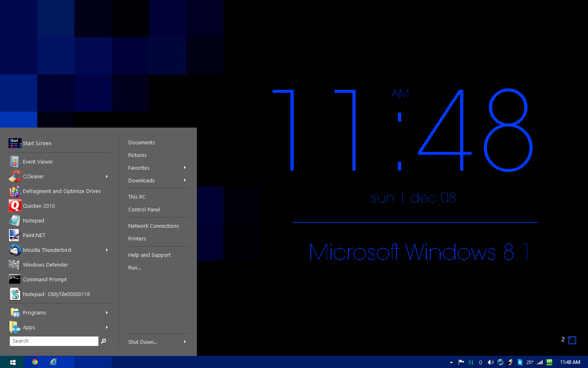Viewport: 588px width, 368px height.
Task: Open Control Panel from the right column
Action: coord(144,210)
